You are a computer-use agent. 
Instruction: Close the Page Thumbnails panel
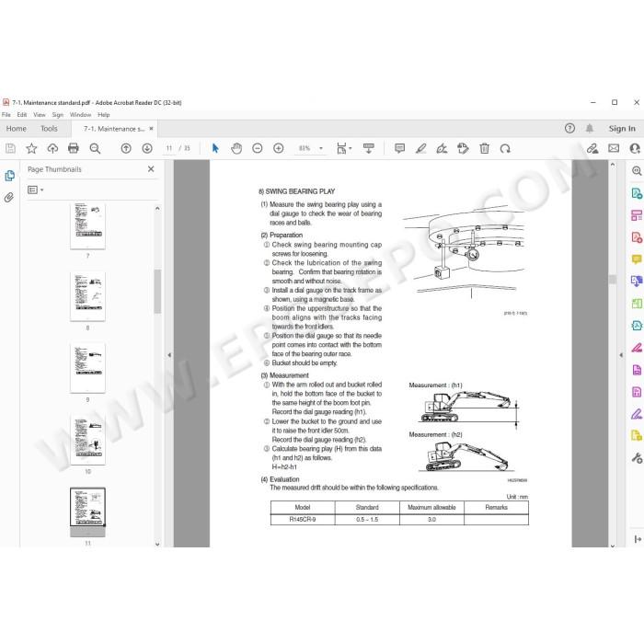(151, 168)
